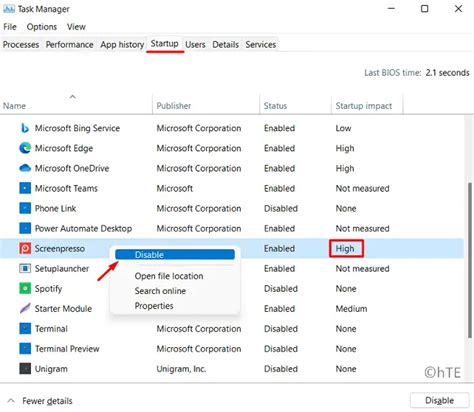Minimize the Task Manager window

[x=391, y=9]
